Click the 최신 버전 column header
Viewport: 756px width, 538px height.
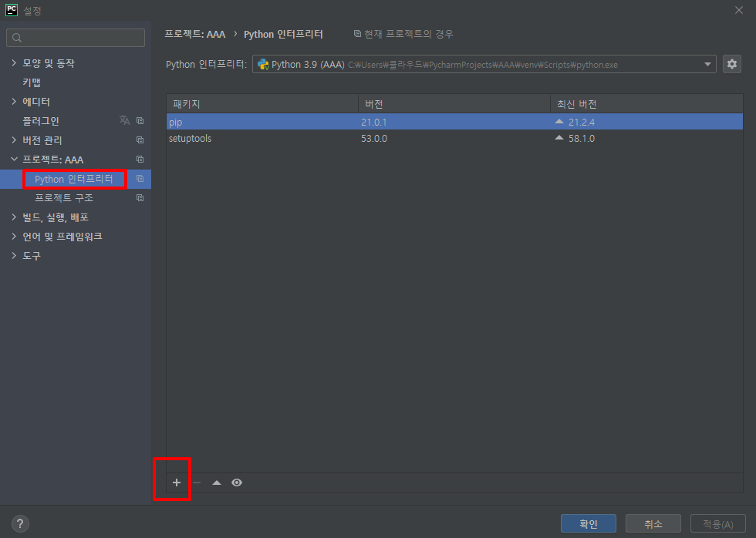[x=646, y=103]
